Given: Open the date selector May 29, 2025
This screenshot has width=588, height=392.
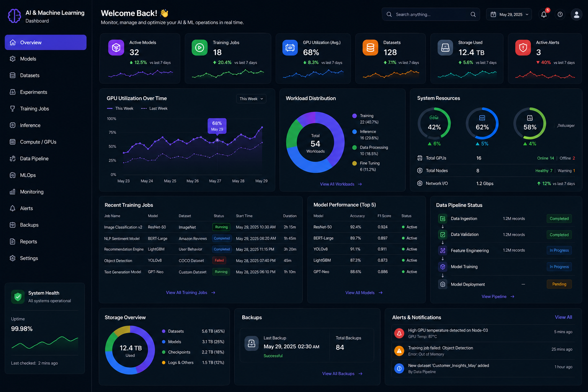Looking at the screenshot, I should [x=509, y=15].
